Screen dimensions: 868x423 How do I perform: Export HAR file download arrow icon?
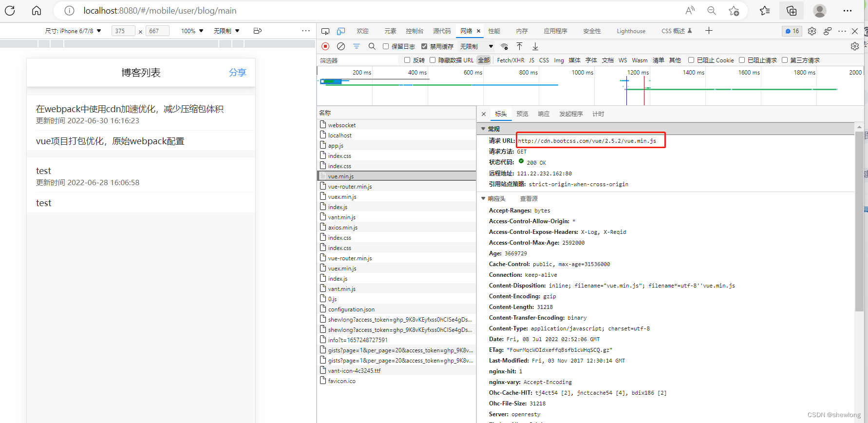coord(535,46)
